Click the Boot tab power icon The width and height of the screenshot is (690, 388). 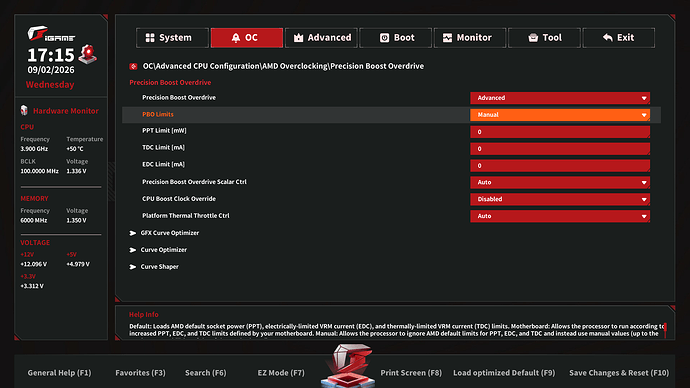384,38
